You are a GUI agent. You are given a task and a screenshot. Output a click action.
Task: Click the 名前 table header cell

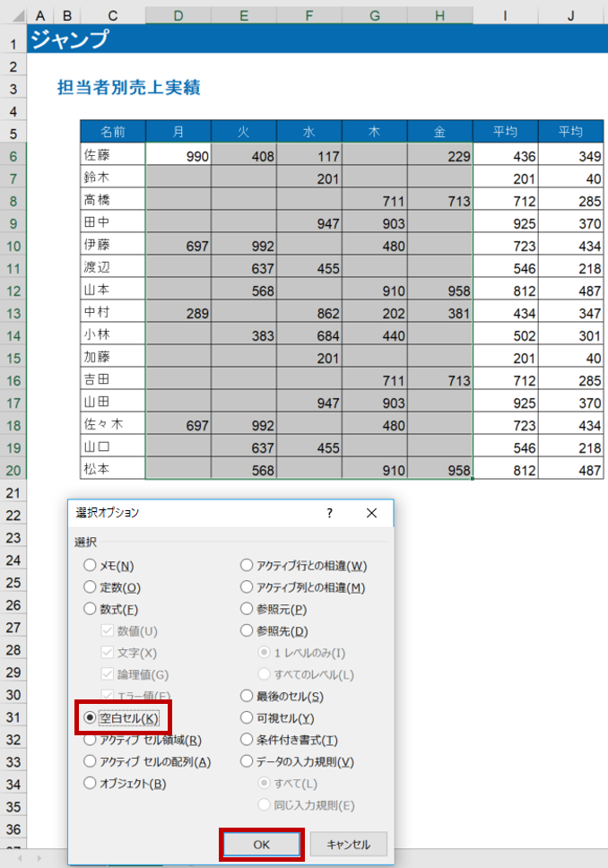112,132
